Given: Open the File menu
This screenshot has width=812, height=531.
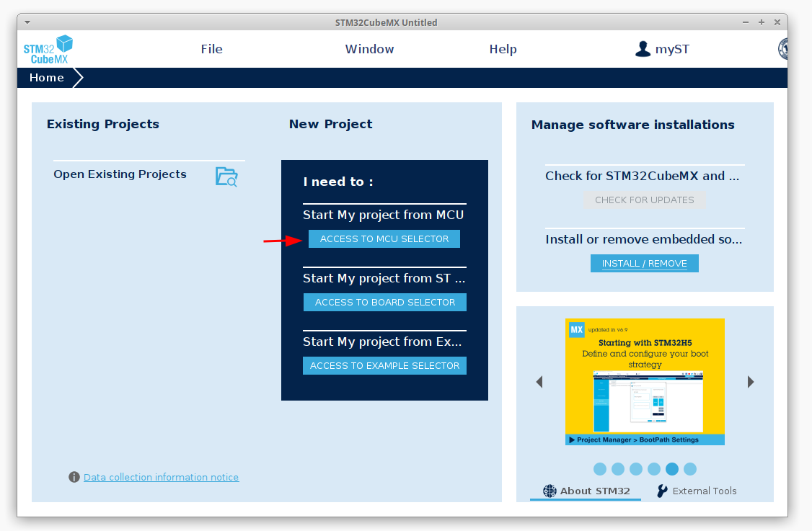Looking at the screenshot, I should (212, 49).
